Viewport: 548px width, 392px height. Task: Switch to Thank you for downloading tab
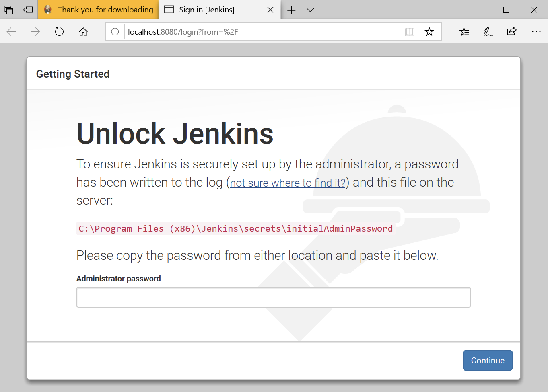tap(98, 10)
